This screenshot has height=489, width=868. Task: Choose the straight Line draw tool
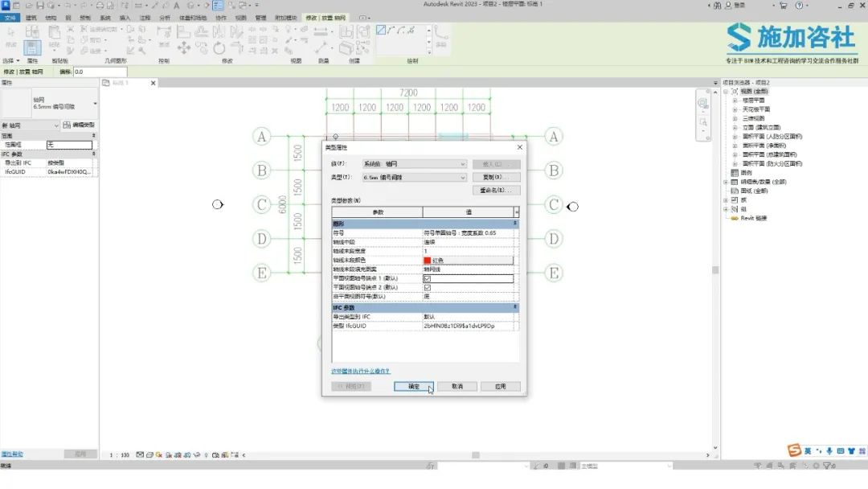coord(381,30)
